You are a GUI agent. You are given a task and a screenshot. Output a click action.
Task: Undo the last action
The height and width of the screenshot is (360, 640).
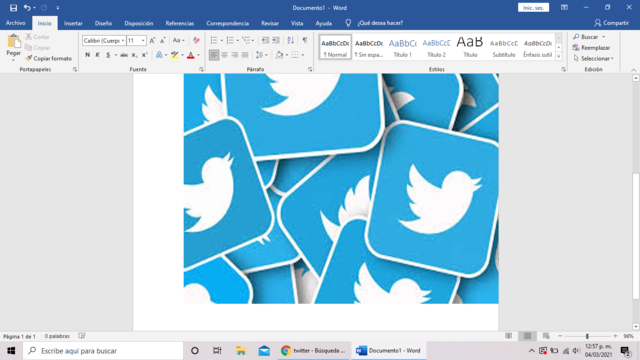tap(27, 8)
